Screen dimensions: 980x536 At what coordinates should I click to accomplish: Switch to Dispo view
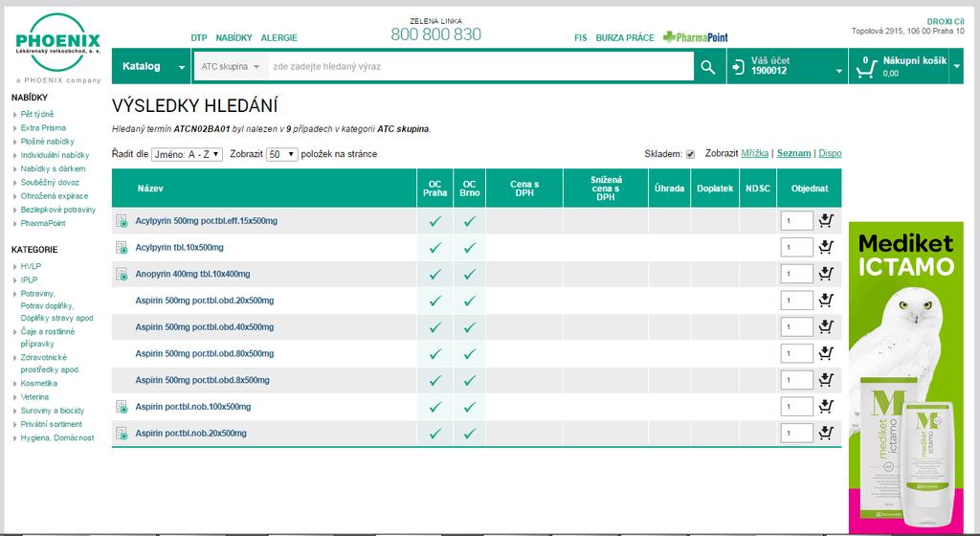click(830, 153)
